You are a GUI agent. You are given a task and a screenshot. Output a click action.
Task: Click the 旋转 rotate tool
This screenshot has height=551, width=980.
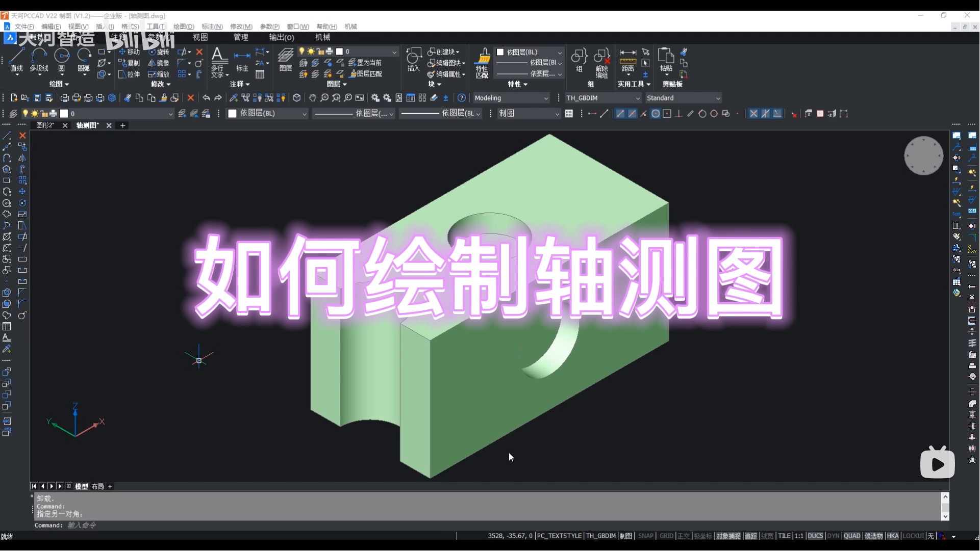coord(158,52)
